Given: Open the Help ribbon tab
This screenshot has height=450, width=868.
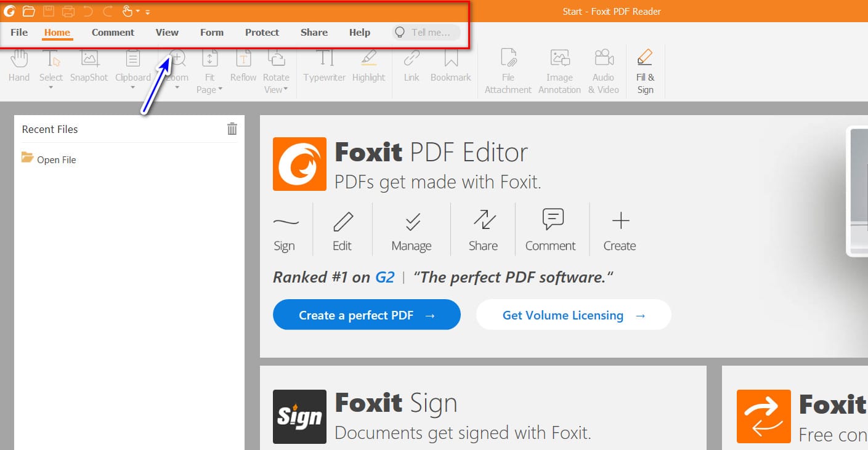Looking at the screenshot, I should pyautogui.click(x=360, y=33).
